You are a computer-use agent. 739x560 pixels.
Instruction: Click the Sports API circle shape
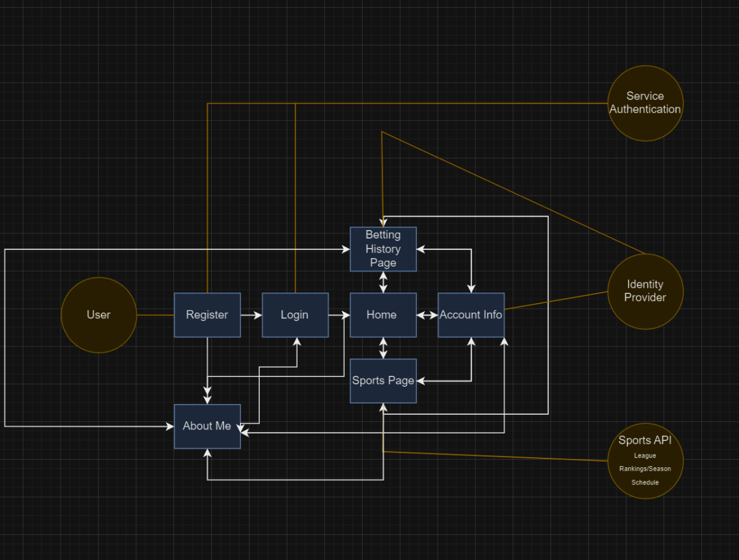645,460
